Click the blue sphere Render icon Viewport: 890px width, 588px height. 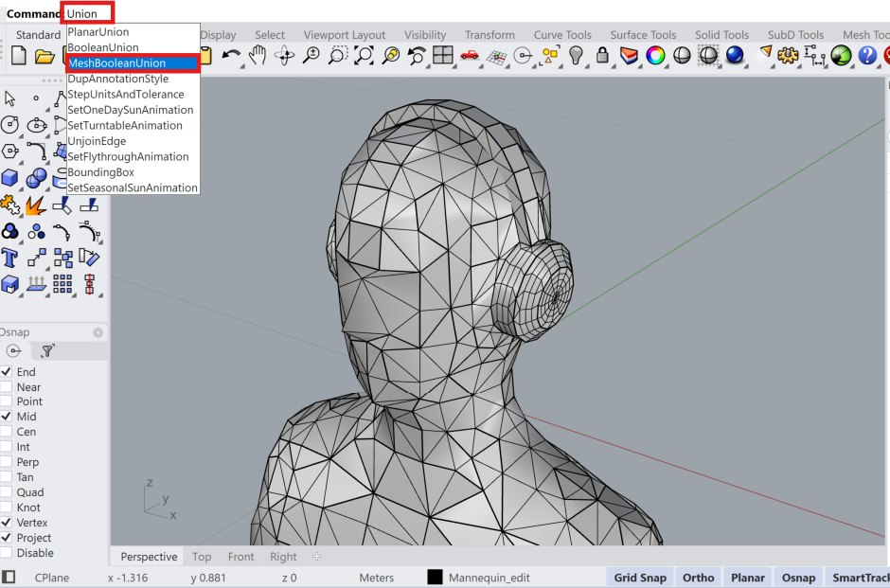(x=735, y=55)
